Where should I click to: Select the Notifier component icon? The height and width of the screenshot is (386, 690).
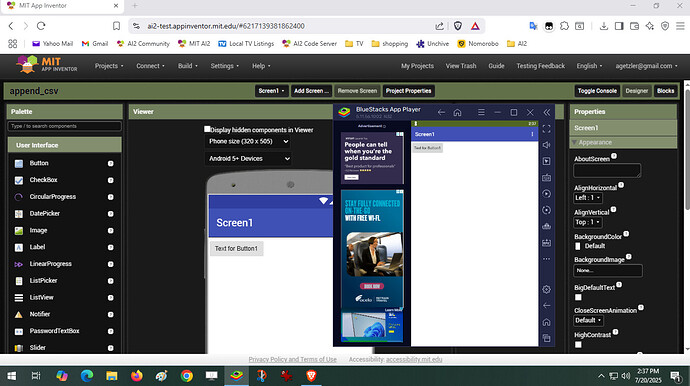(19, 315)
